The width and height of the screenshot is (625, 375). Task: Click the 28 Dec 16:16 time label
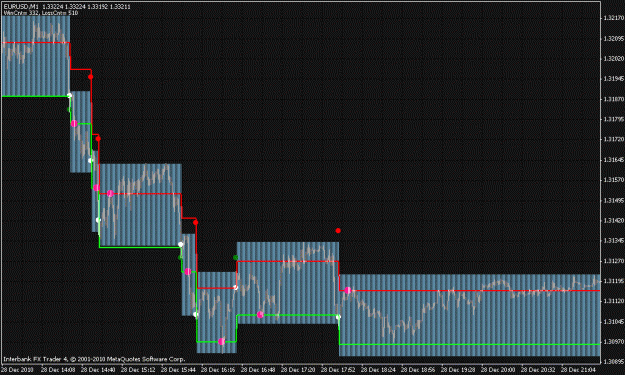[218, 370]
